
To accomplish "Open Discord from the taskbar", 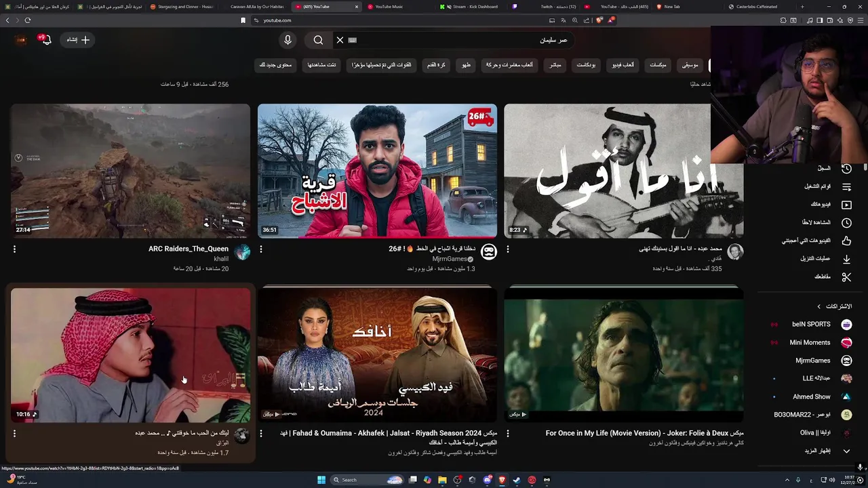I will [x=487, y=480].
